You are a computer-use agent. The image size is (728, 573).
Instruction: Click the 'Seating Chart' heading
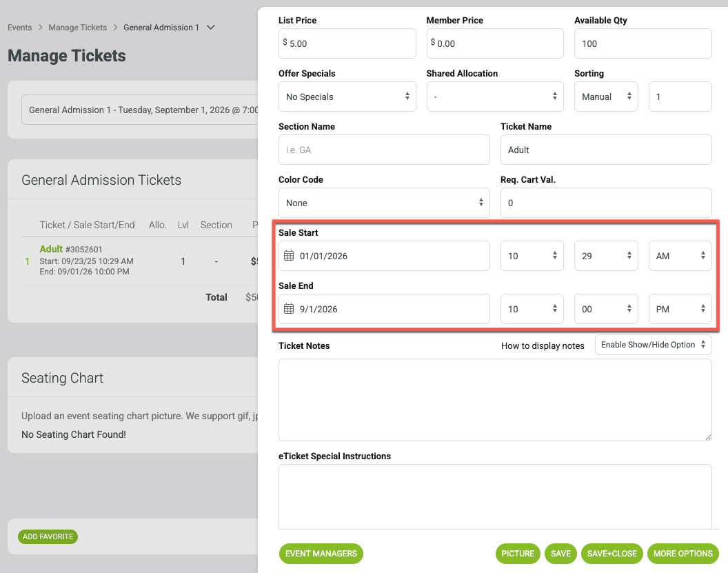point(62,378)
